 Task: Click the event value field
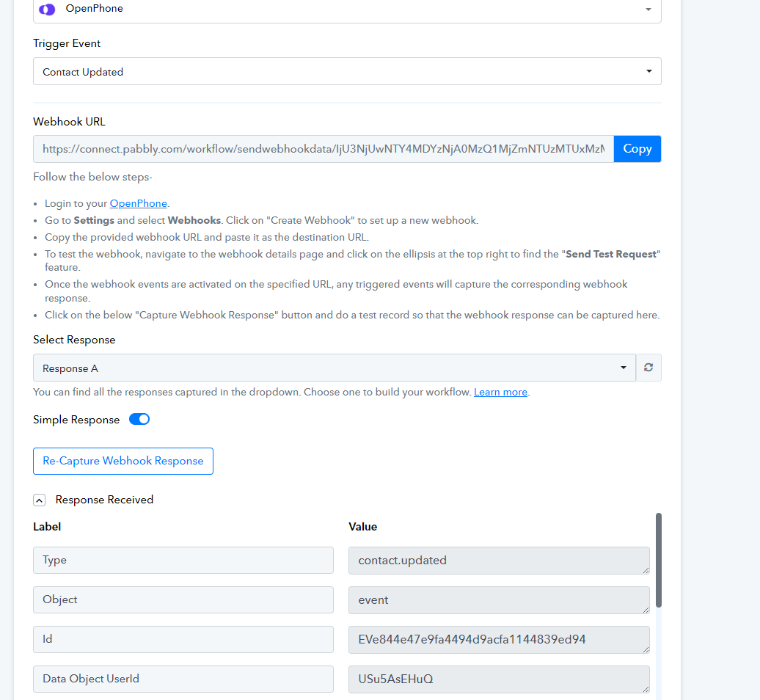[499, 600]
